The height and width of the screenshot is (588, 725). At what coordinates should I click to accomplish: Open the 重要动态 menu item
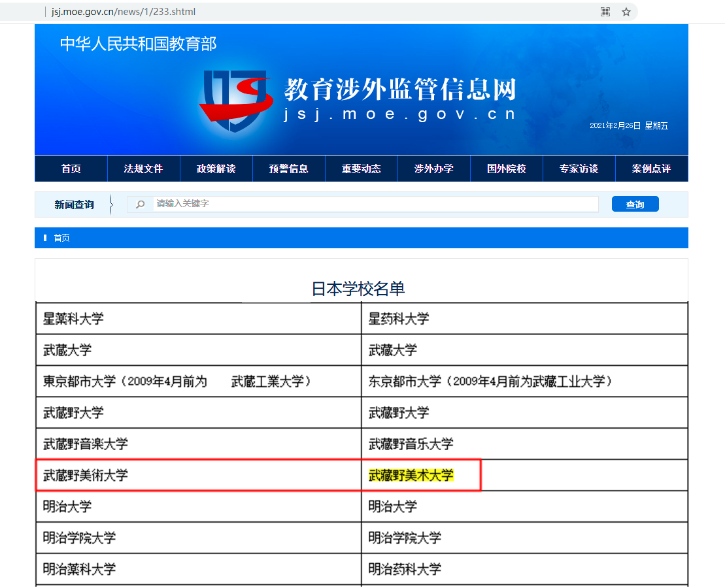click(x=361, y=169)
